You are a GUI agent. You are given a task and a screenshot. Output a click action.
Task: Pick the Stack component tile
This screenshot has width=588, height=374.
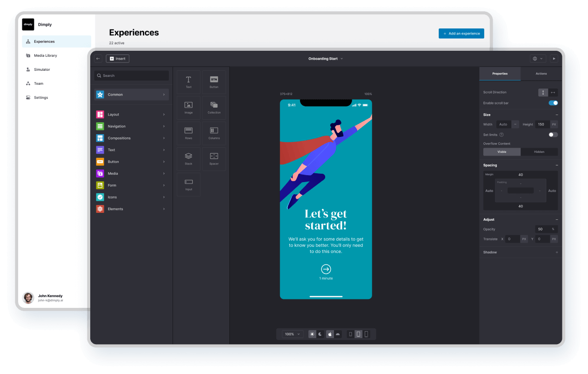tap(188, 159)
